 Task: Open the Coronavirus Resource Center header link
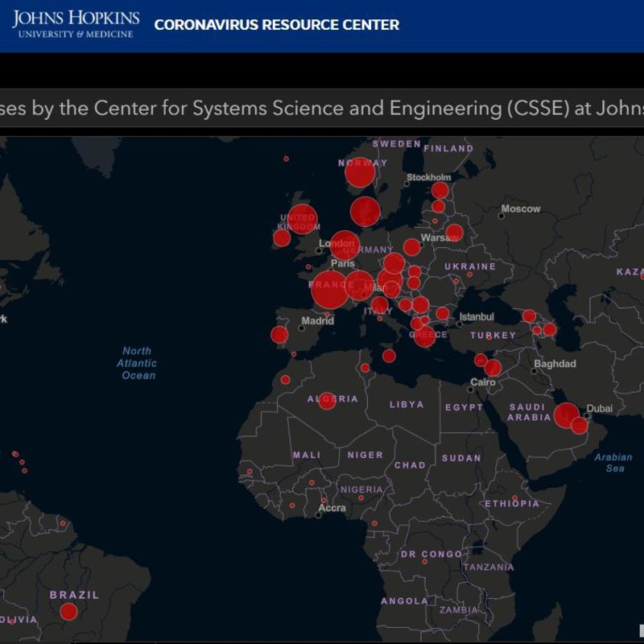click(x=276, y=25)
